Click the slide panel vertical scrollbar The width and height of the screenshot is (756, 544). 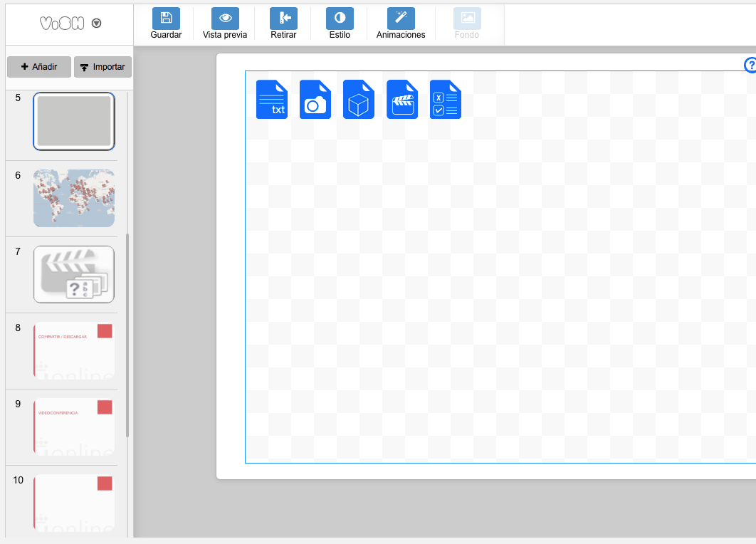[x=127, y=335]
